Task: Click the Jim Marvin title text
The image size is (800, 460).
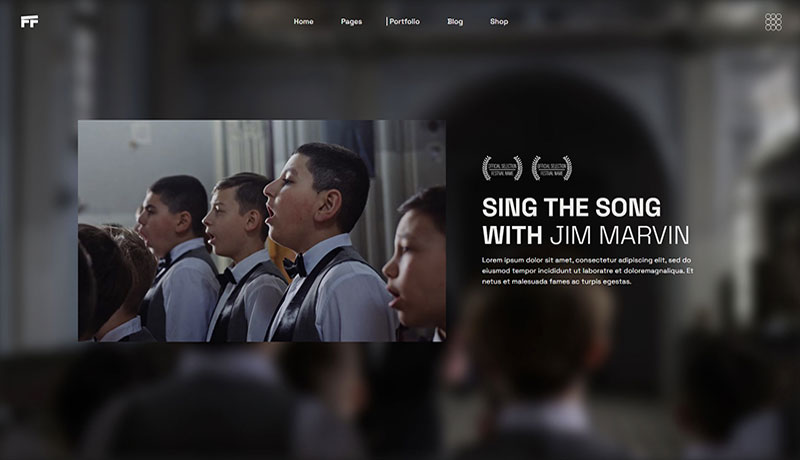Action: coord(620,236)
